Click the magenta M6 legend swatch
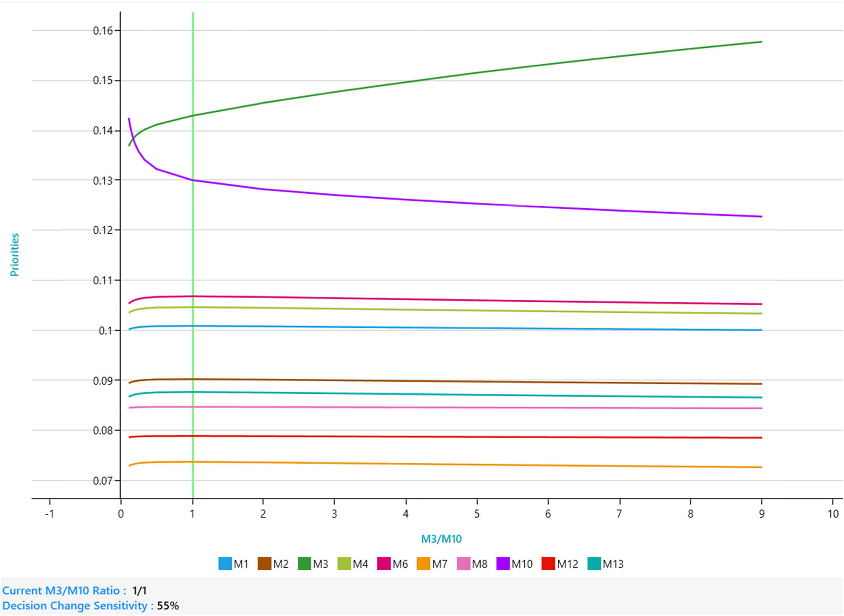 pyautogui.click(x=383, y=563)
